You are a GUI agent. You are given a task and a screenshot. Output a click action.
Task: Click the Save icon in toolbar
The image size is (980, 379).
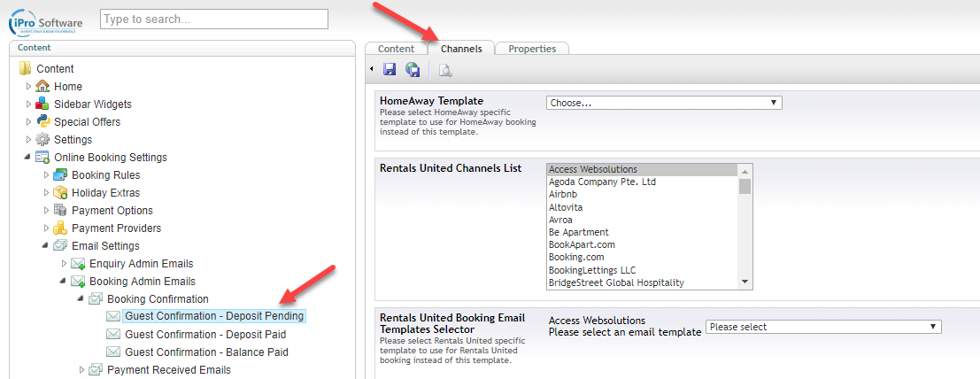click(x=390, y=69)
